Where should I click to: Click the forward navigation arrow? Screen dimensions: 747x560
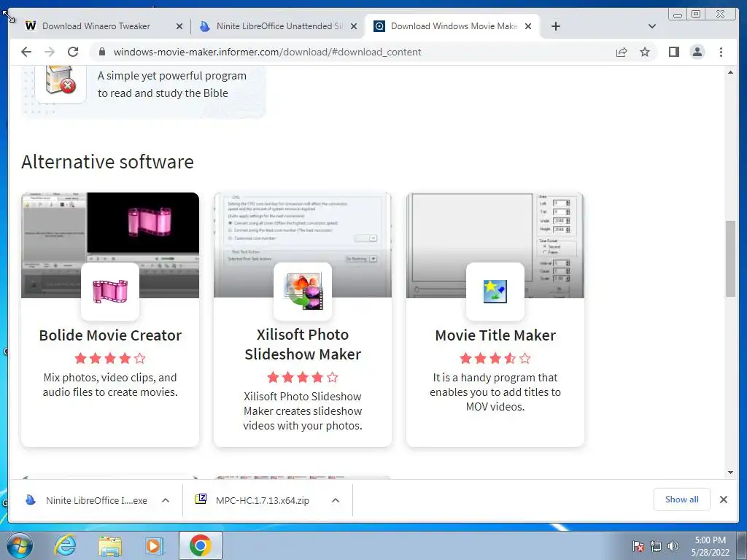[50, 52]
